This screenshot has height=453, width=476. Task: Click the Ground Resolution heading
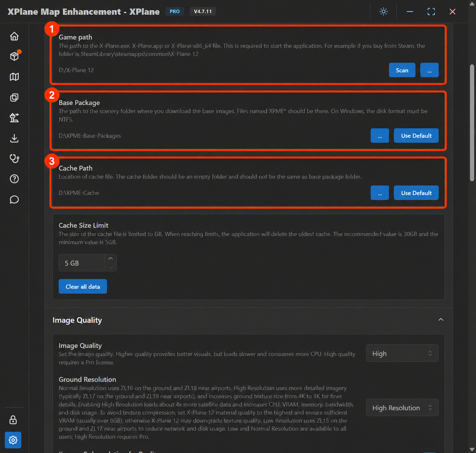(87, 379)
